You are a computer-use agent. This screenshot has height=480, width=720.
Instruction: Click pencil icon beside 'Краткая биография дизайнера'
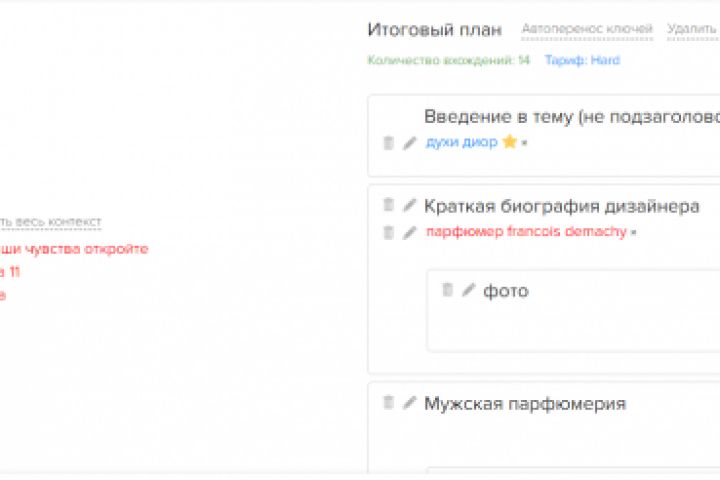pos(409,206)
